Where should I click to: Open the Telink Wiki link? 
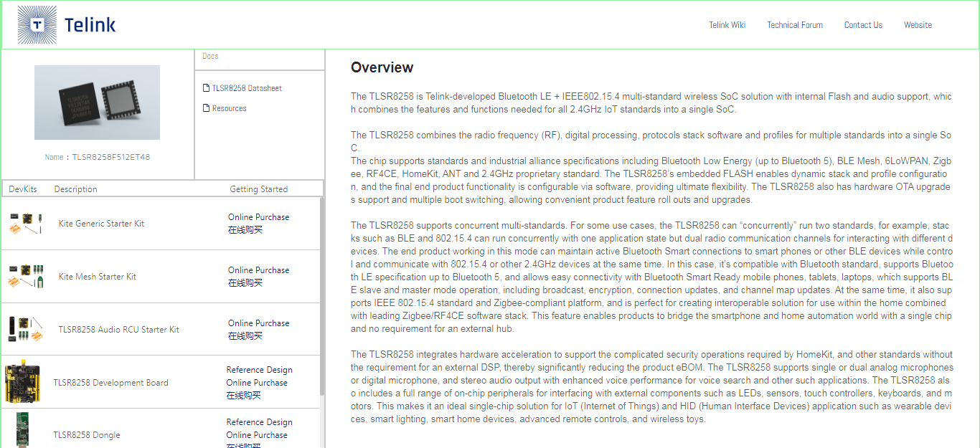point(727,25)
